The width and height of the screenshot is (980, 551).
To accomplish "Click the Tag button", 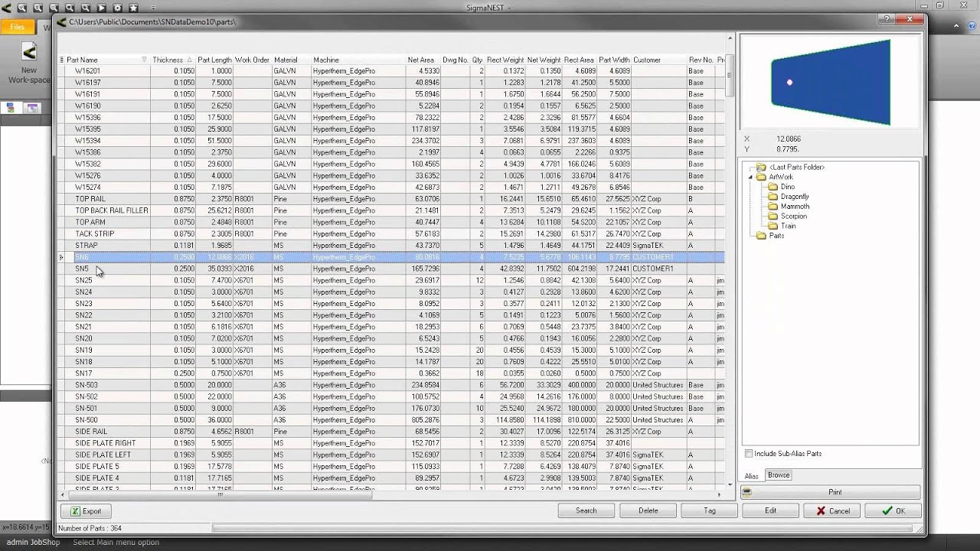I will tap(710, 510).
